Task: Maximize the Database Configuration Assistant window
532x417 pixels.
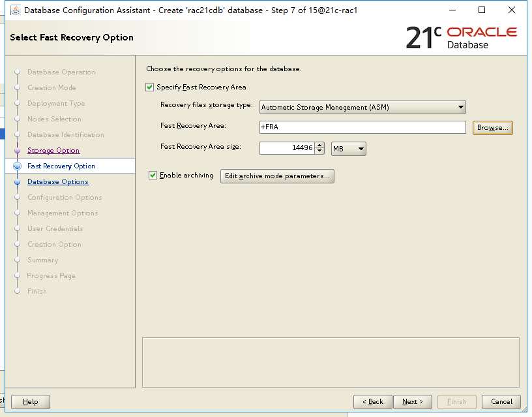Action: (481, 10)
